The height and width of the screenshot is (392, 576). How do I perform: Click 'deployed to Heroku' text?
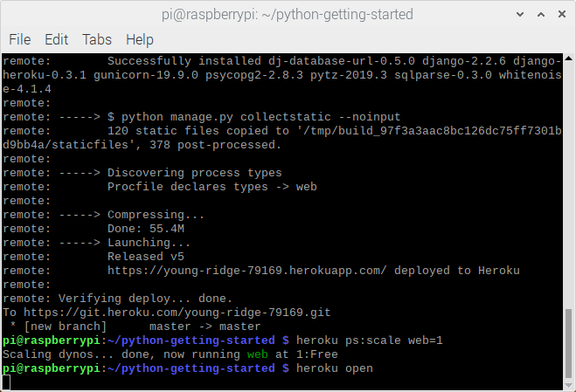(x=456, y=271)
